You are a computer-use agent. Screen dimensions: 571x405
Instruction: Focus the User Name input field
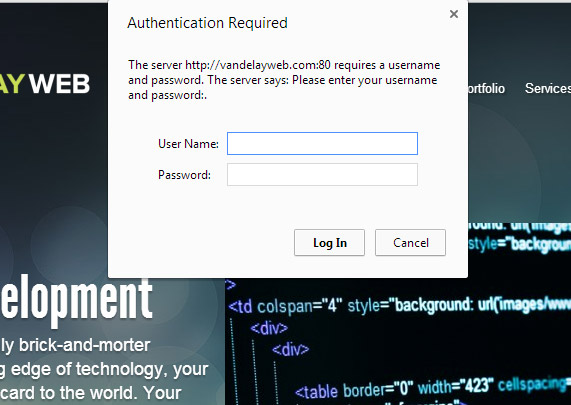click(322, 143)
